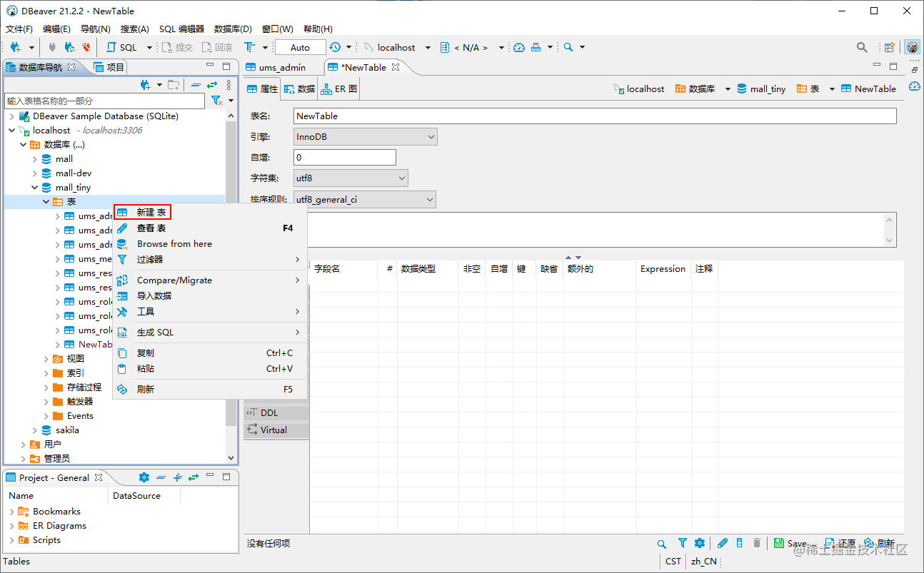924x573 pixels.
Task: Click the blue search magnifier in toolbar
Action: (x=568, y=47)
